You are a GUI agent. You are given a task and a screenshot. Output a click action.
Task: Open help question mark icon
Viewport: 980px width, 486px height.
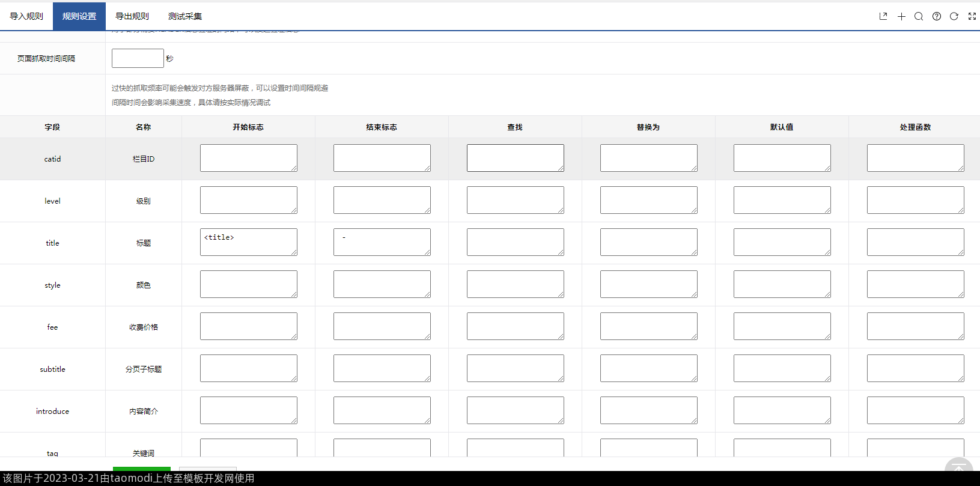(936, 16)
